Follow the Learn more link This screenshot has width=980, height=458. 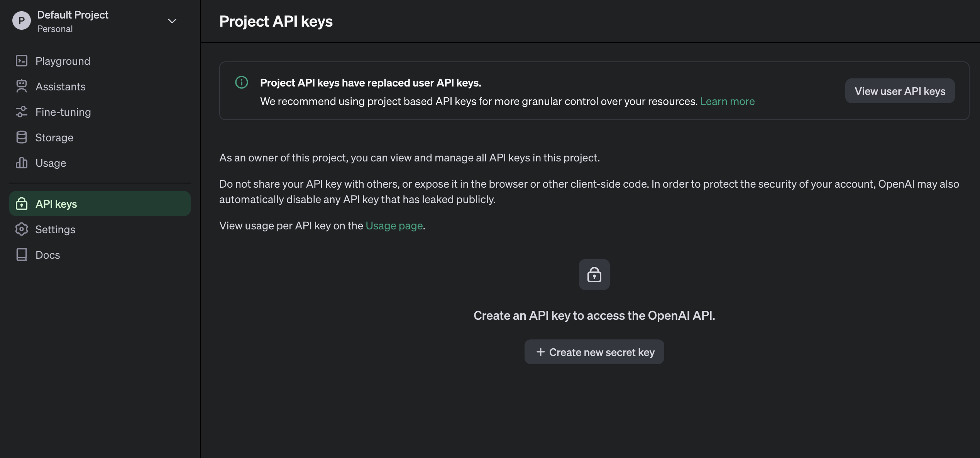tap(727, 101)
